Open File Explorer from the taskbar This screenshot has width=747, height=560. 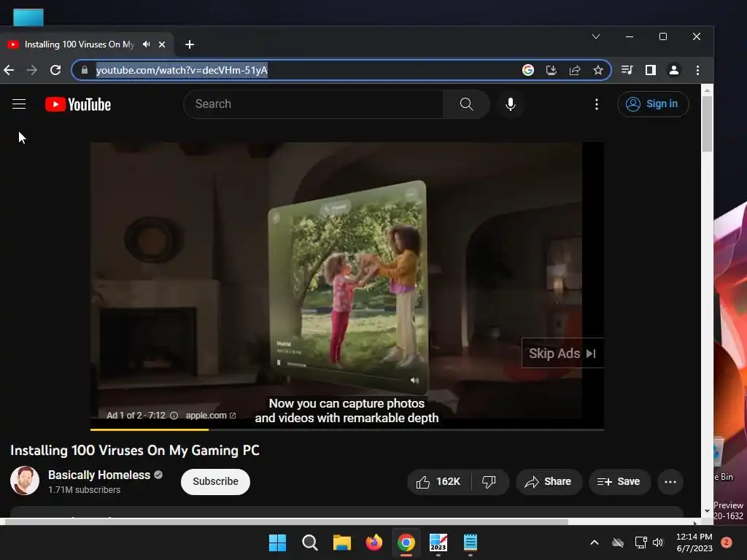pos(341,542)
